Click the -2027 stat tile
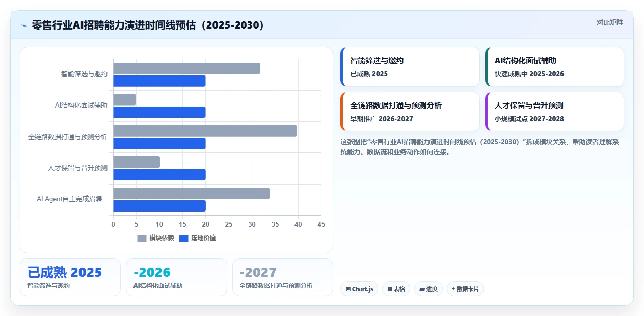 pos(282,277)
